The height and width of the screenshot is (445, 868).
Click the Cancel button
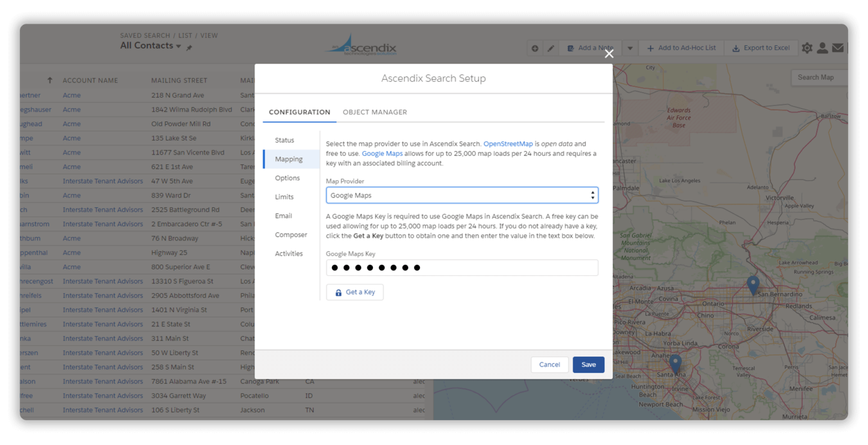point(549,365)
